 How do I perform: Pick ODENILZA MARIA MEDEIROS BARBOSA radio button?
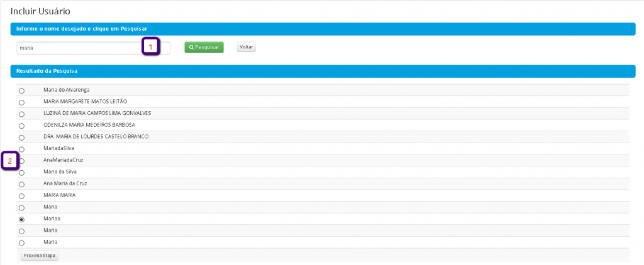pos(21,126)
